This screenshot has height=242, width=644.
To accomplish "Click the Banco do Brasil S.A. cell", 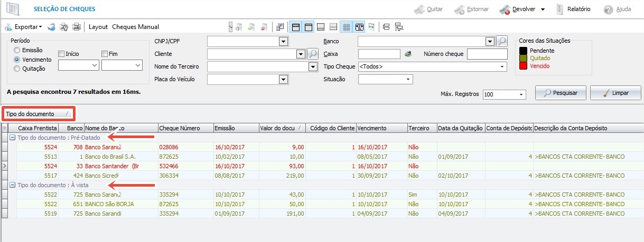I will 120,157.
